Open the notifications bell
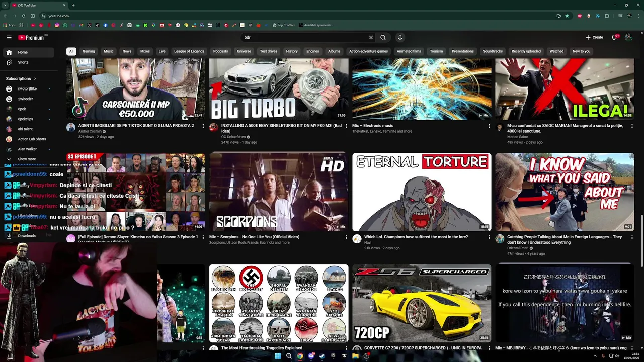 click(615, 37)
